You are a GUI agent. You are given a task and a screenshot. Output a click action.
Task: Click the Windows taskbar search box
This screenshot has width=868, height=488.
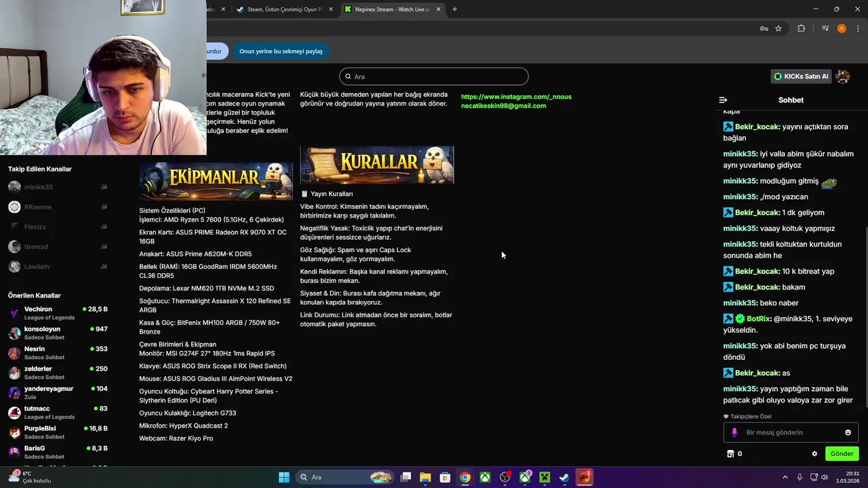pos(345,477)
